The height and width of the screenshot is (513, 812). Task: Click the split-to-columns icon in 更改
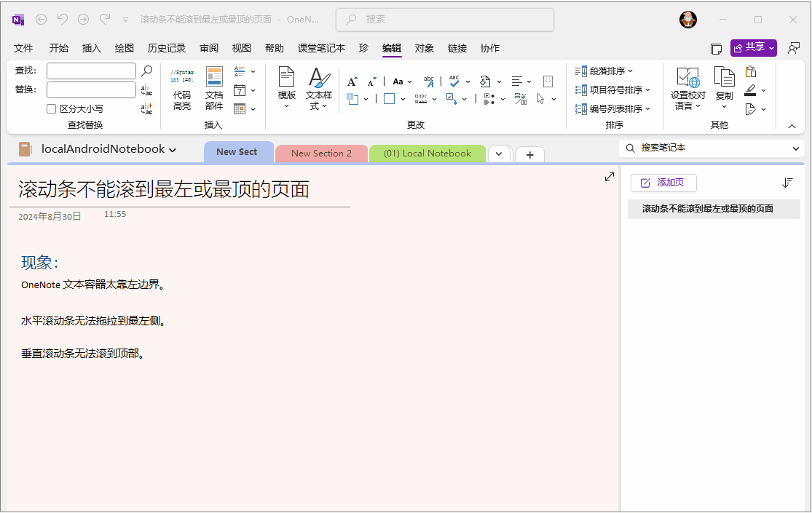coord(521,99)
